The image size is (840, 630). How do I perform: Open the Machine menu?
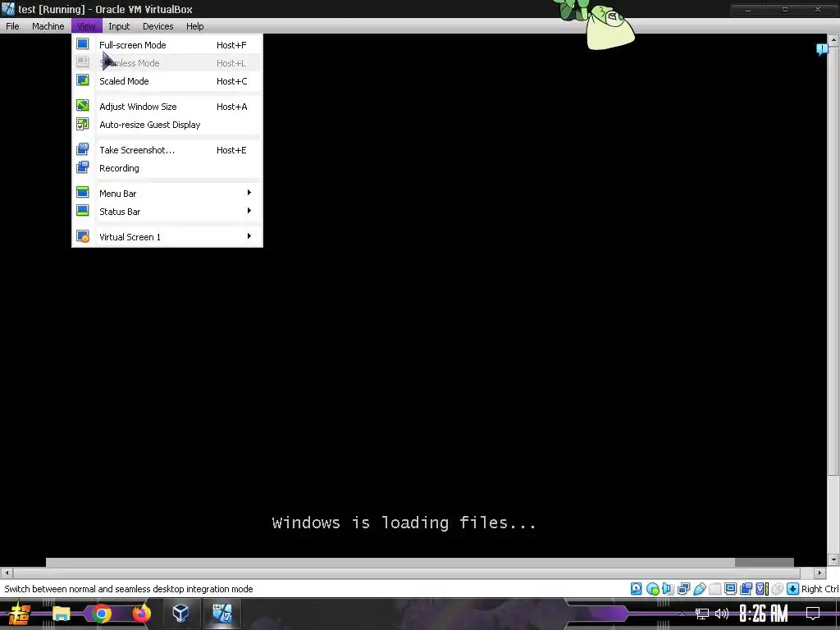coord(48,26)
